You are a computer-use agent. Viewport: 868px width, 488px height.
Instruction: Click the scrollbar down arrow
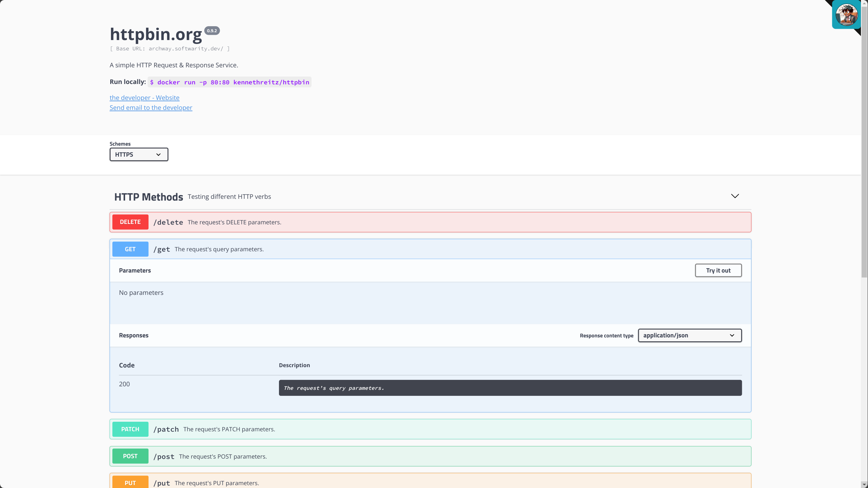click(x=864, y=484)
